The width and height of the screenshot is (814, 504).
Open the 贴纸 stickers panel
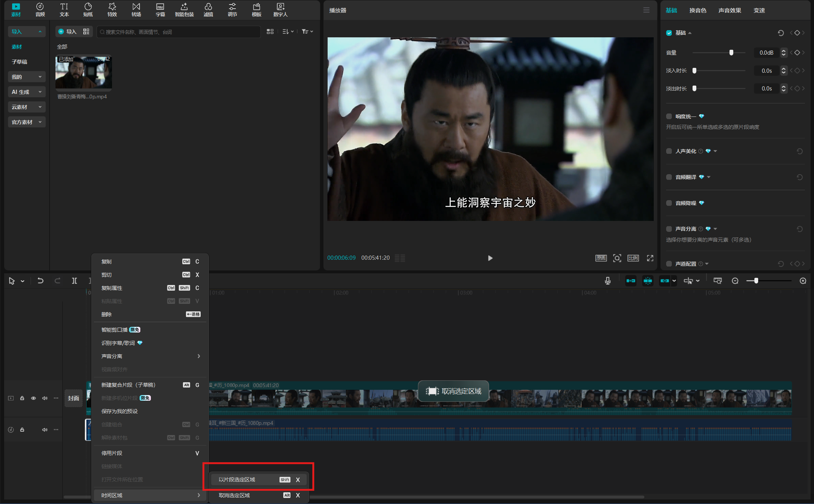click(88, 10)
